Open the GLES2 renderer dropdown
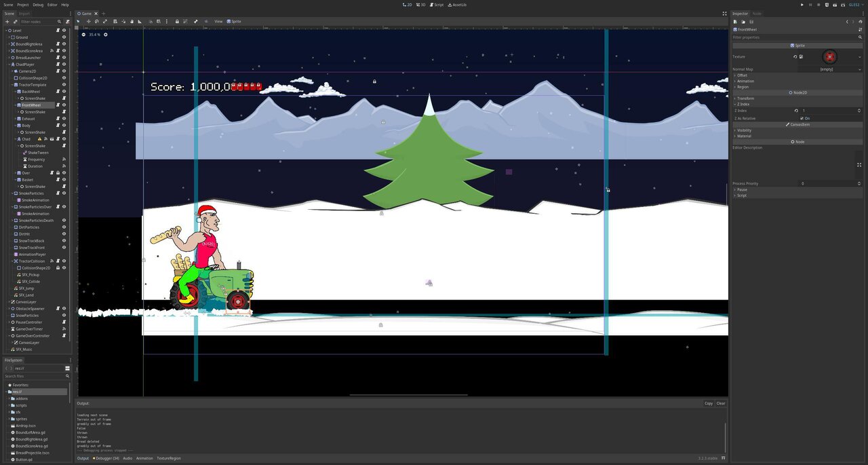Image resolution: width=868 pixels, height=465 pixels. [x=854, y=5]
